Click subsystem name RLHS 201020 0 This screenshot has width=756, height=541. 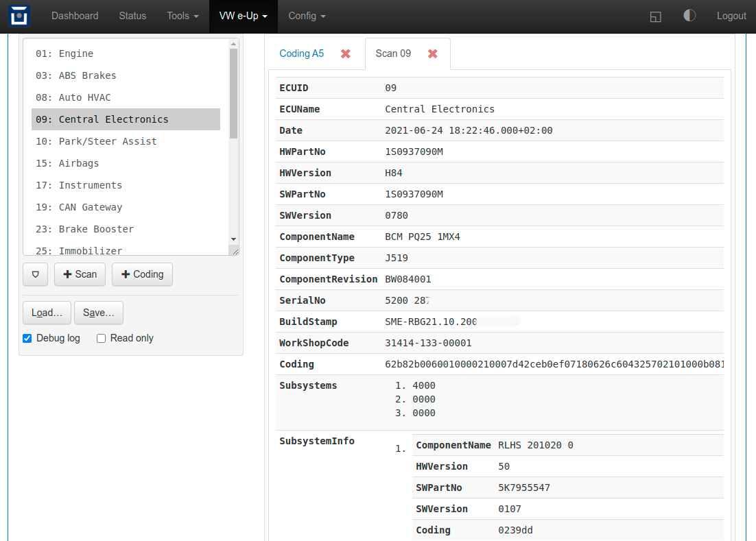tap(536, 445)
